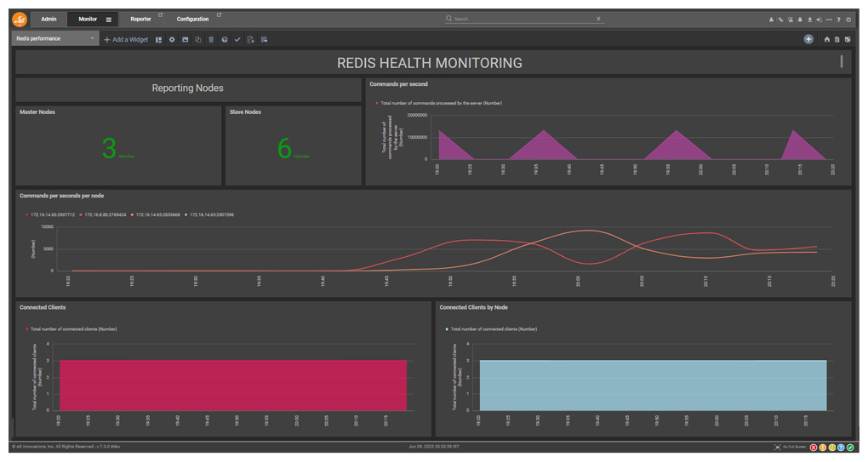Click the export document icon
868x462 pixels.
(x=251, y=40)
